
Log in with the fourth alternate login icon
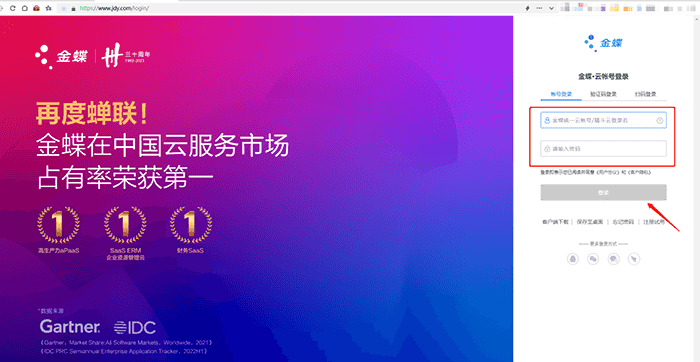(x=634, y=259)
